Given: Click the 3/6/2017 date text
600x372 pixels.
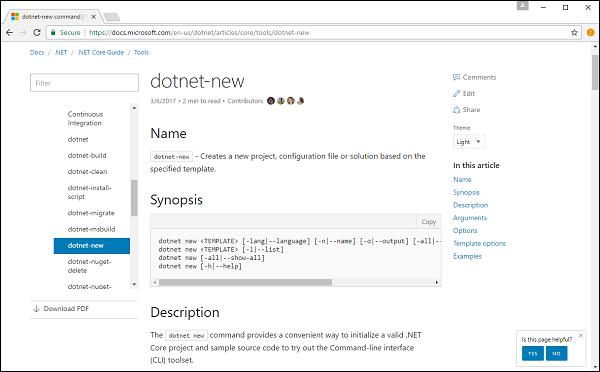Looking at the screenshot, I should [x=163, y=101].
